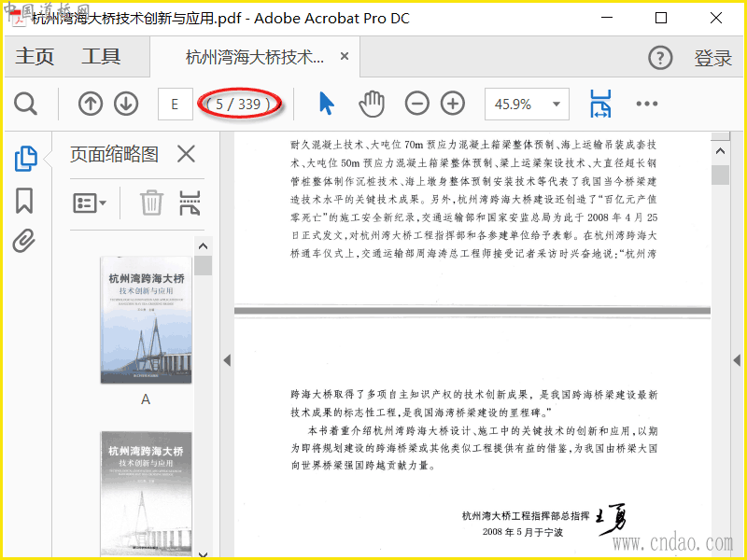Collapse left navigation pane with triangle arrow
Viewport: 747px width, 560px height.
[227, 360]
